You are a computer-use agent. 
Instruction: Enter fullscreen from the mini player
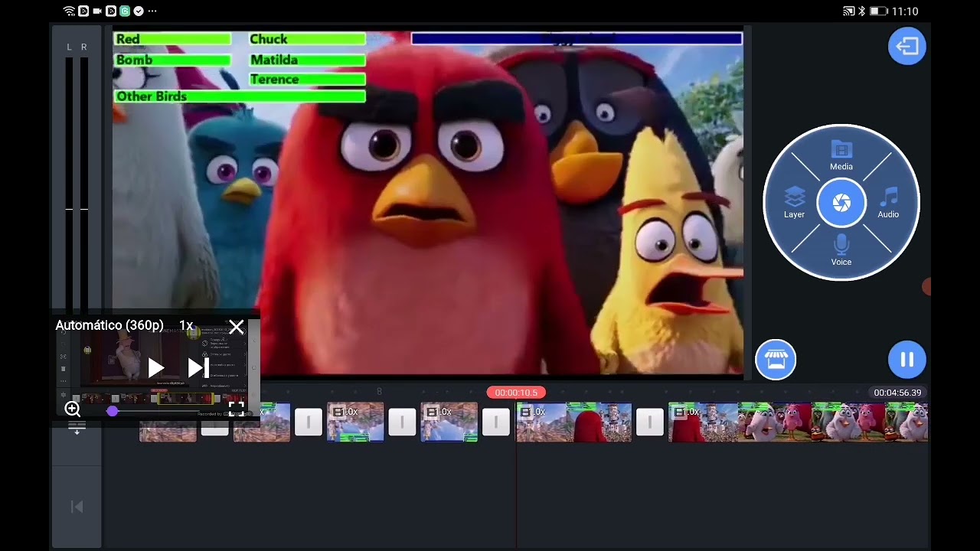click(x=236, y=409)
